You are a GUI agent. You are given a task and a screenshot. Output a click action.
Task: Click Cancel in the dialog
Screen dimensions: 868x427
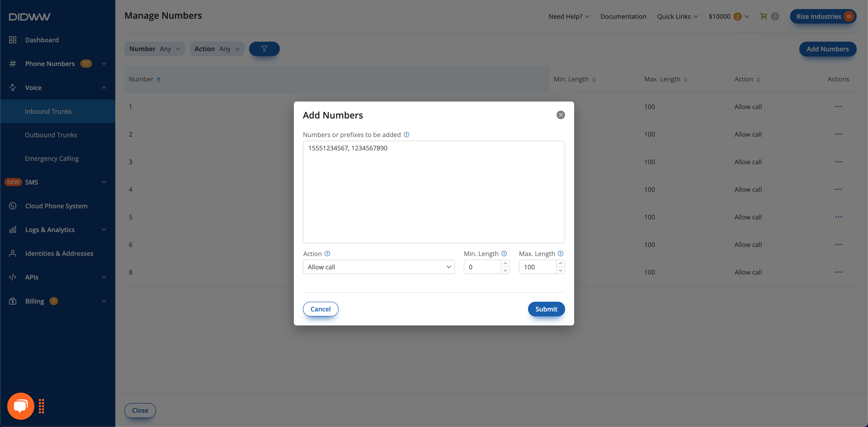(x=320, y=309)
